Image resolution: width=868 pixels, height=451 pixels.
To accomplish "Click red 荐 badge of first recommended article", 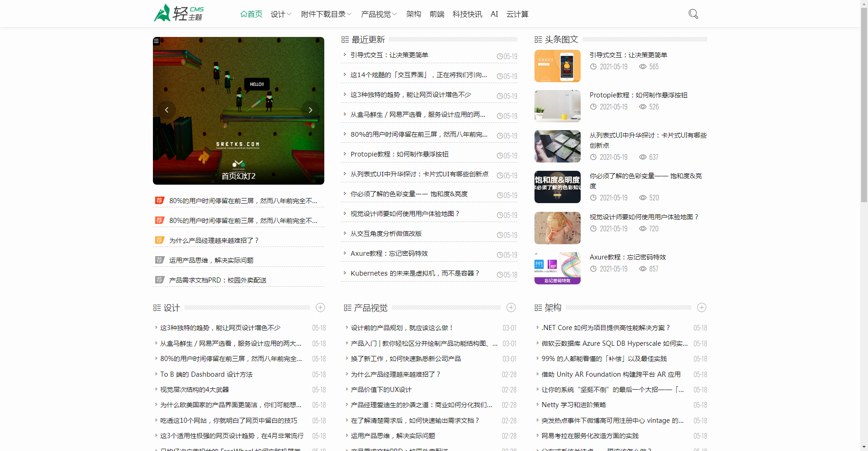I will pos(159,200).
